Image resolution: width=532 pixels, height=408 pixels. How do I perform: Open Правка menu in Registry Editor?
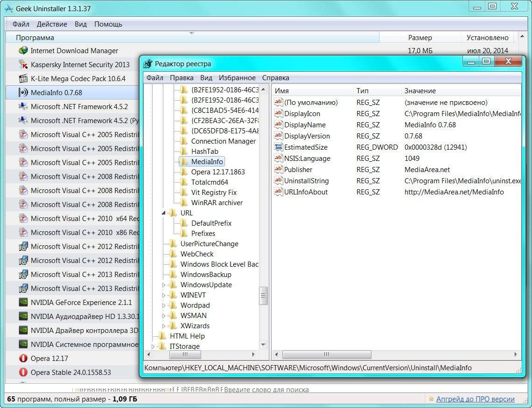point(182,77)
